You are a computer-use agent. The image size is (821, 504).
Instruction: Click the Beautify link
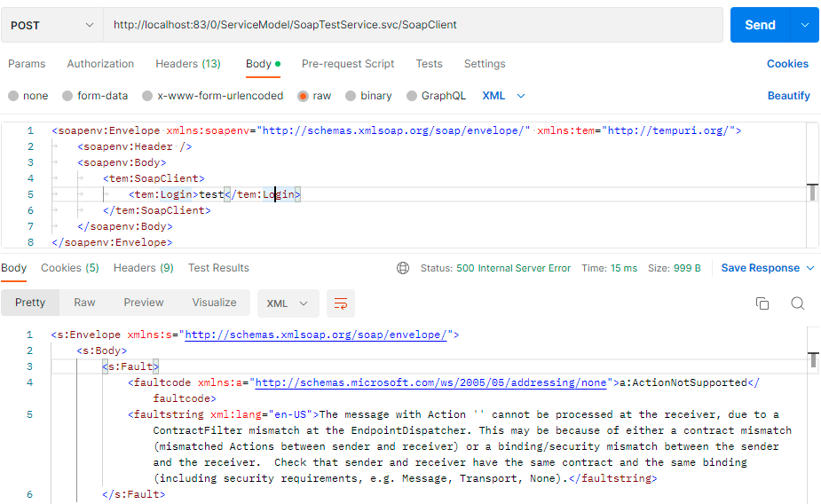coord(788,96)
